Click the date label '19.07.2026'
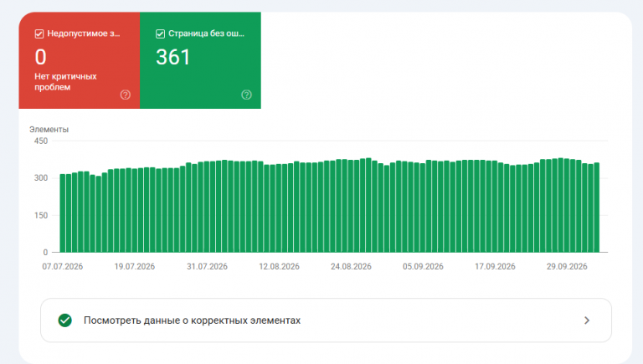The image size is (643, 364). 135,266
